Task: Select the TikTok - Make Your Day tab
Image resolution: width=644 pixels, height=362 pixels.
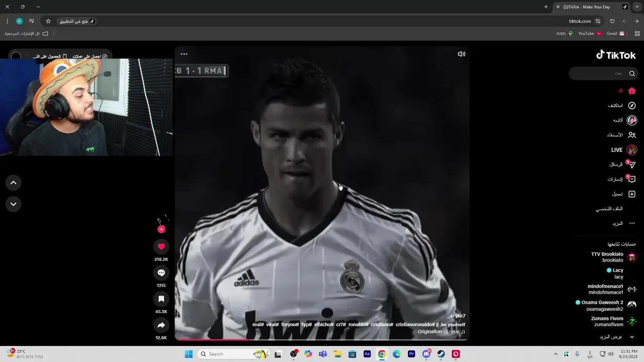Action: click(x=591, y=7)
